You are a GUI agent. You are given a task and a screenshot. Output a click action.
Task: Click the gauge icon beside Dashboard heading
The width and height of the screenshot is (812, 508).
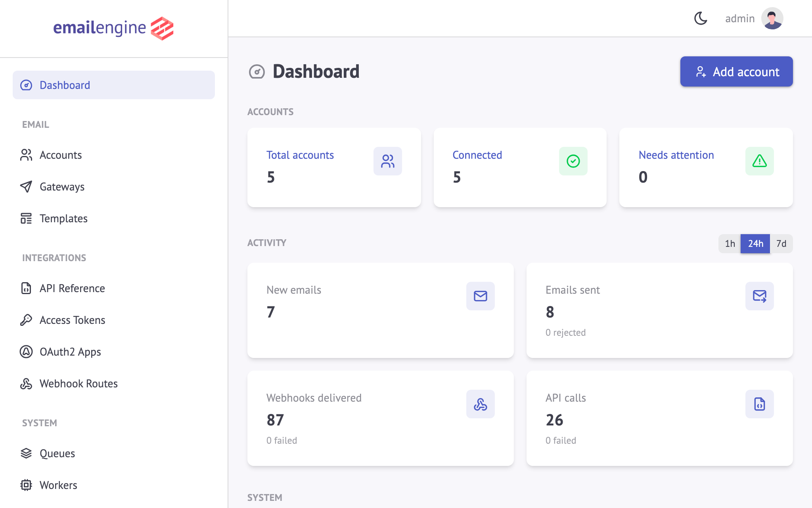tap(257, 71)
